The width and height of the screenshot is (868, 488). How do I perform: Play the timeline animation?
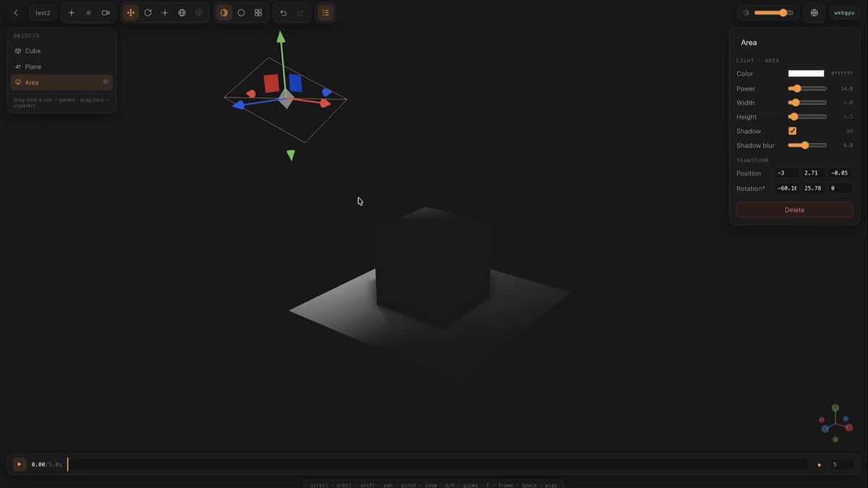tap(20, 464)
